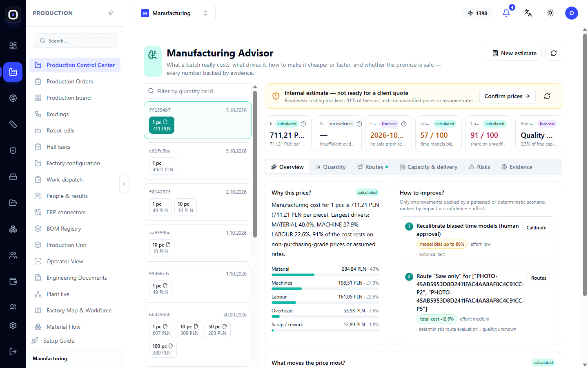Switch to the Routes tab

pos(373,167)
